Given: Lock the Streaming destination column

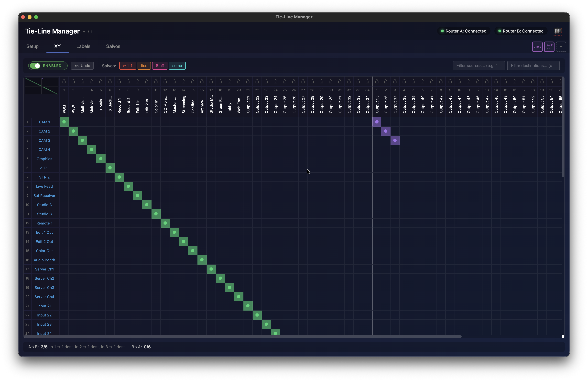Looking at the screenshot, I should (183, 81).
